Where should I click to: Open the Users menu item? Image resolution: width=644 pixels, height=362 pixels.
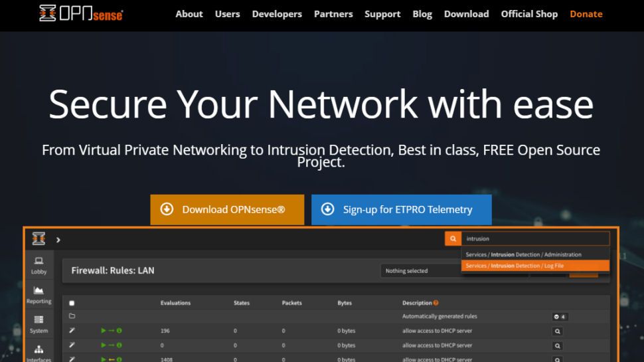pyautogui.click(x=227, y=14)
